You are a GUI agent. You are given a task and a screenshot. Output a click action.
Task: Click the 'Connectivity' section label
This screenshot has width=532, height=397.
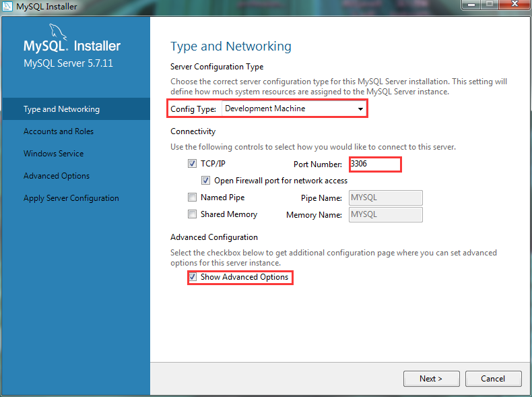[193, 131]
